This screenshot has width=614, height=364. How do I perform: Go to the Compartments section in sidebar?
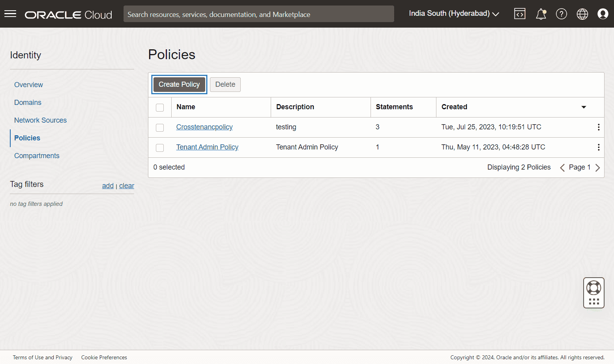(x=37, y=156)
